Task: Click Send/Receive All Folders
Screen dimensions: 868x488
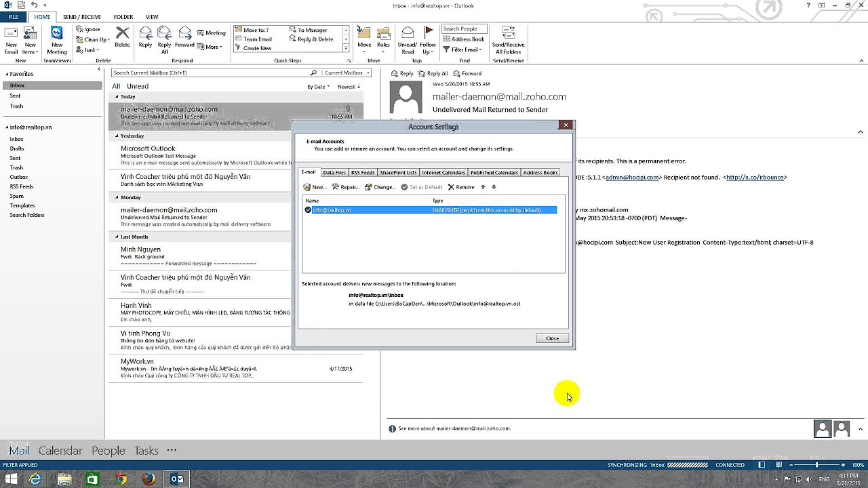Action: click(508, 40)
